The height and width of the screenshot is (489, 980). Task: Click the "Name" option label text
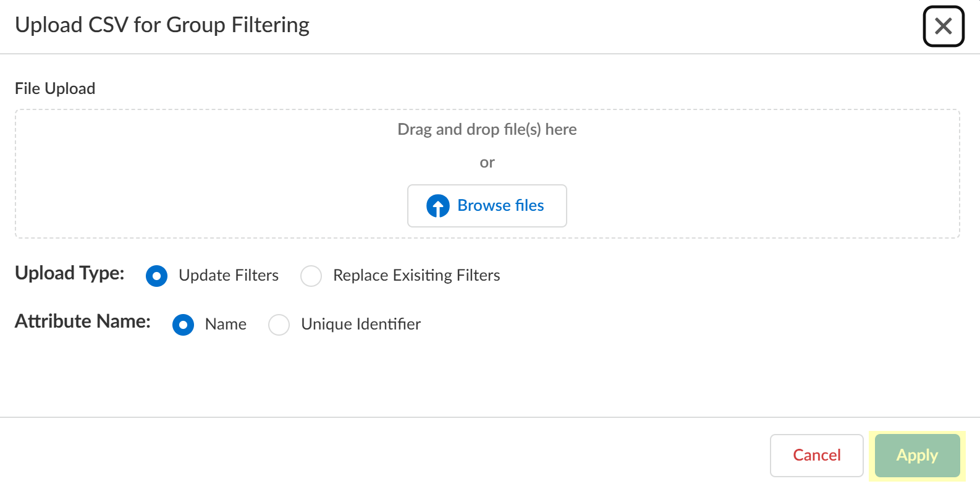[226, 324]
